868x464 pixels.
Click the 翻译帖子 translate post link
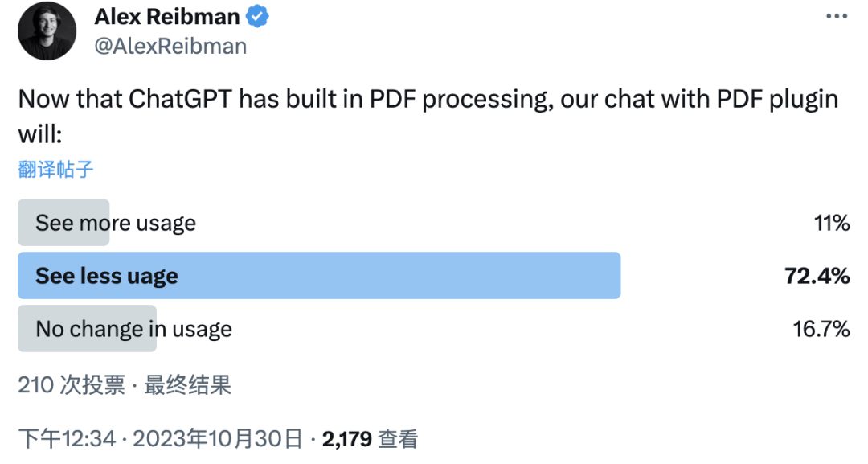click(x=56, y=169)
